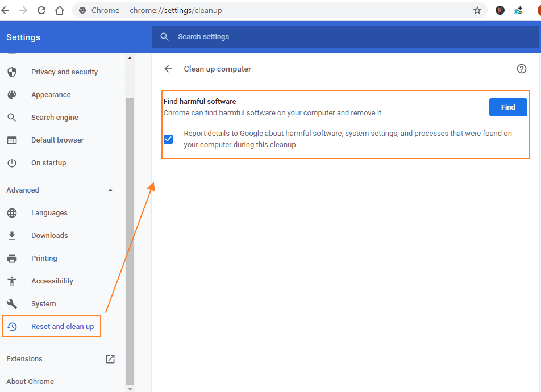Open the K extension icon in the toolbar
The height and width of the screenshot is (392, 541).
500,10
